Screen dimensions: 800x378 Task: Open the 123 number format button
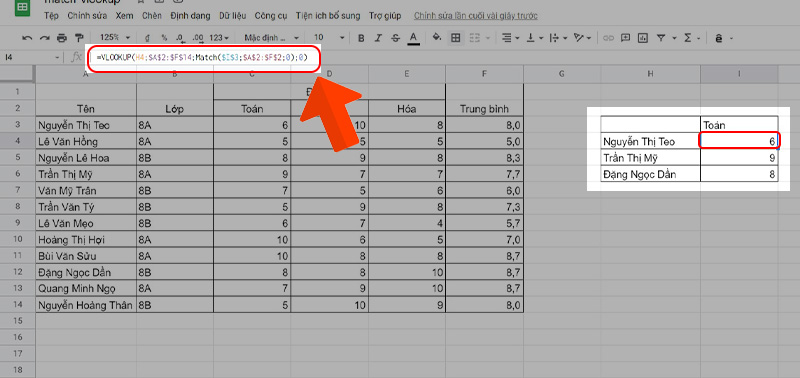pos(219,38)
